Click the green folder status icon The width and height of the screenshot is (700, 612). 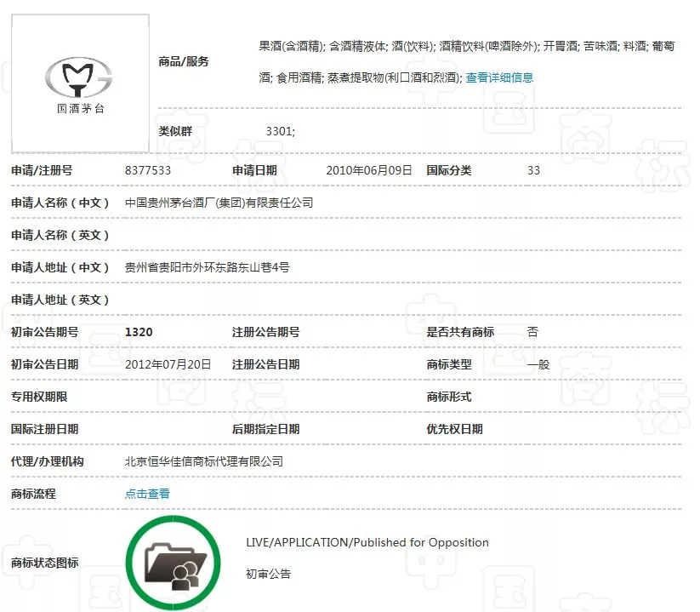[x=173, y=558]
